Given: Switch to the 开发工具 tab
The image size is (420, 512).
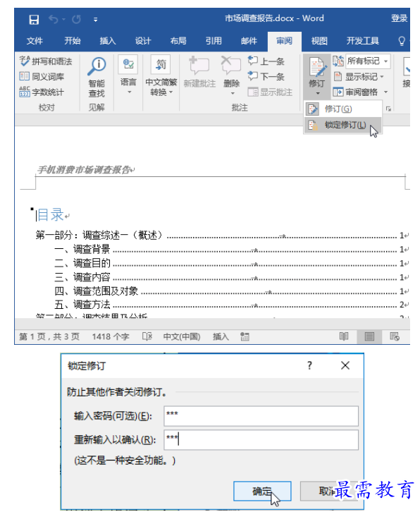Looking at the screenshot, I should point(362,41).
